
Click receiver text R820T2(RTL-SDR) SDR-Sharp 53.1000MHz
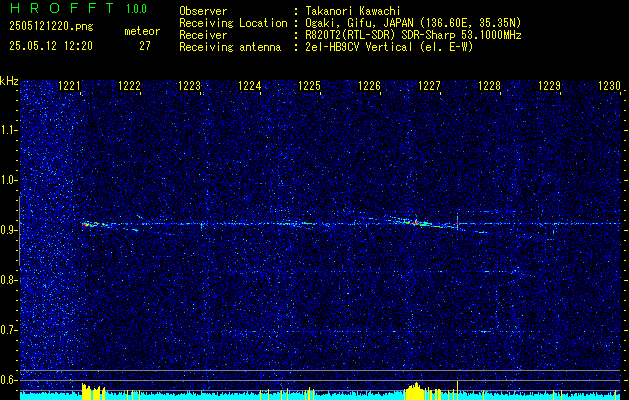pos(413,35)
